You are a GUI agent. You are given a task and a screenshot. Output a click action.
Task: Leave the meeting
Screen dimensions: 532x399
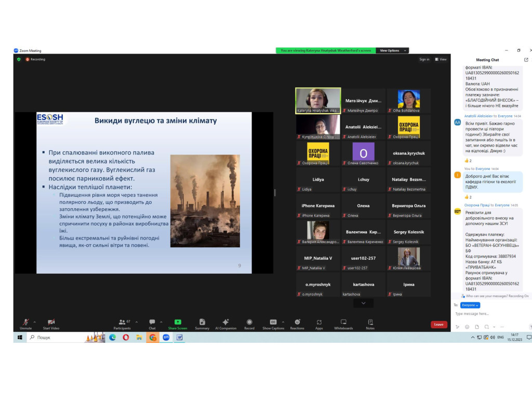(438, 324)
